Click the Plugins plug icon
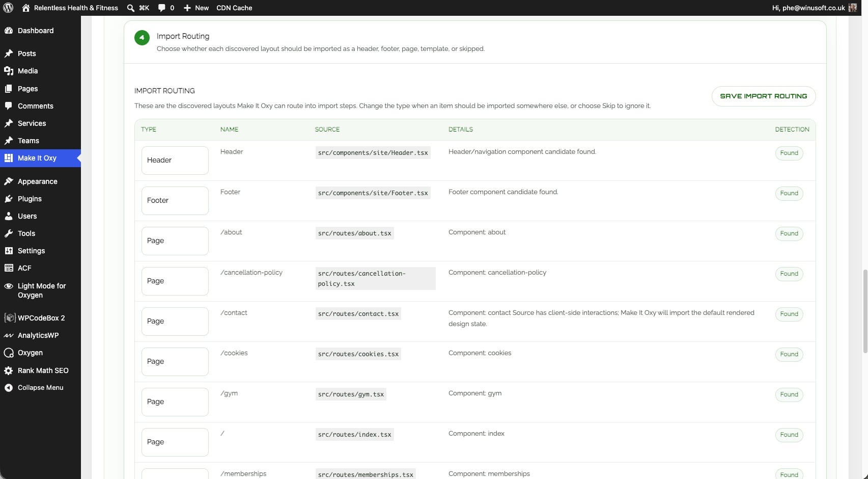868x479 pixels. point(9,199)
